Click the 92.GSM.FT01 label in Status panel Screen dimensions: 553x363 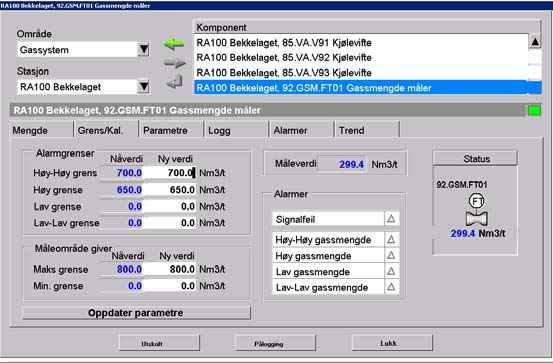point(462,185)
